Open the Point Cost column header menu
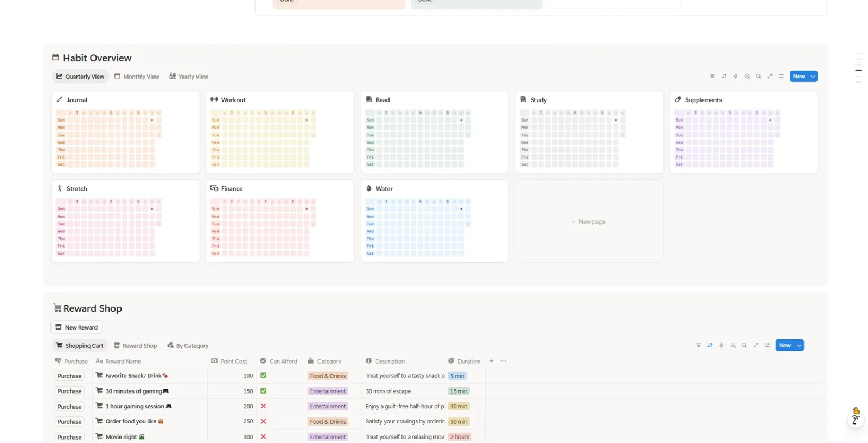The image size is (868, 443). 229,361
